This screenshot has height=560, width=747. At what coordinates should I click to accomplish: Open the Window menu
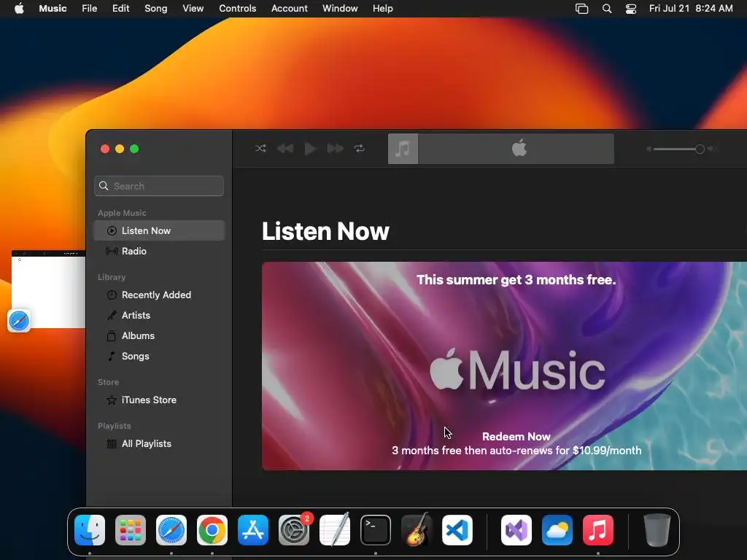point(340,8)
